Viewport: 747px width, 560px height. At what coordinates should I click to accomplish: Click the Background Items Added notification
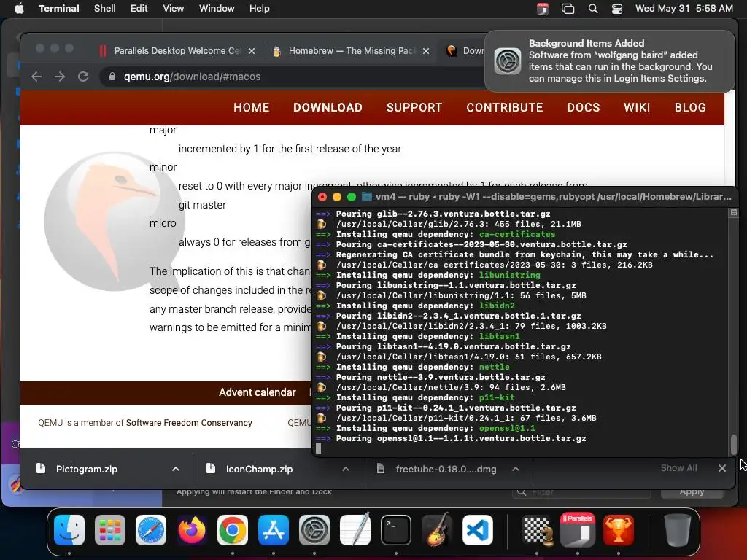[610, 61]
